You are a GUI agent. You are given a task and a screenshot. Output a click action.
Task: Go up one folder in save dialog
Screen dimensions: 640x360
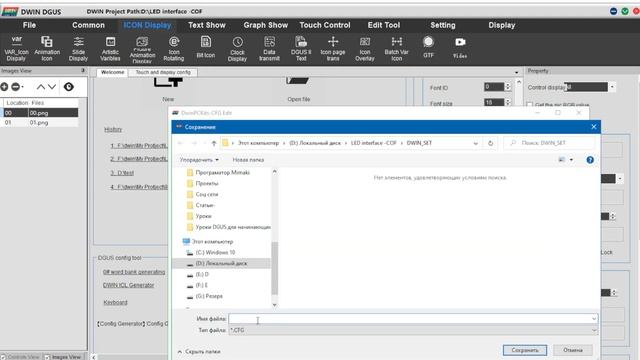coord(213,143)
